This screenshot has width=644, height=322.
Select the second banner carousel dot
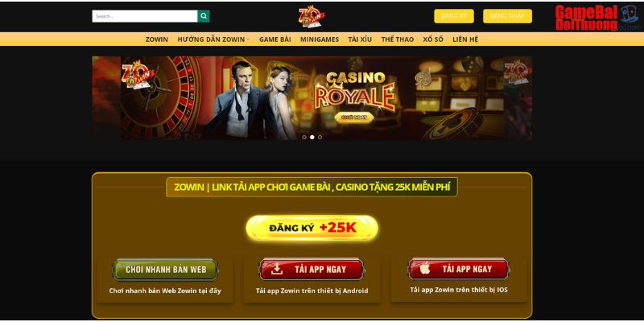pyautogui.click(x=312, y=137)
